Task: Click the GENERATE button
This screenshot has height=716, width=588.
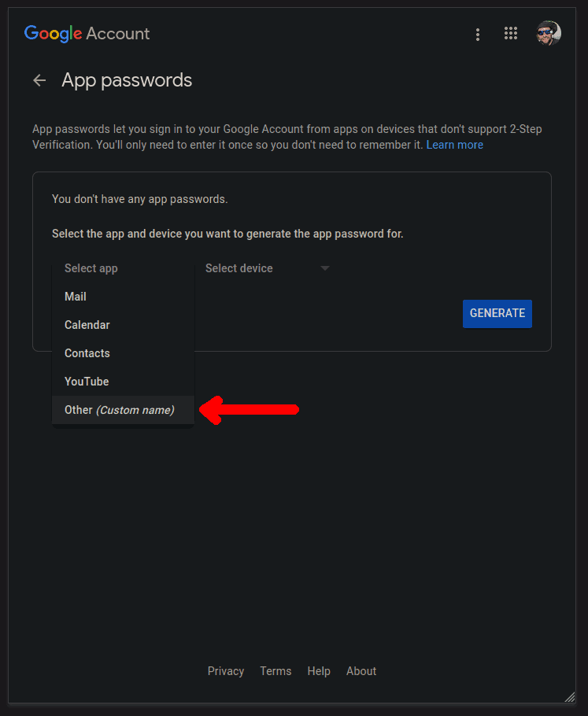Action: pos(497,314)
